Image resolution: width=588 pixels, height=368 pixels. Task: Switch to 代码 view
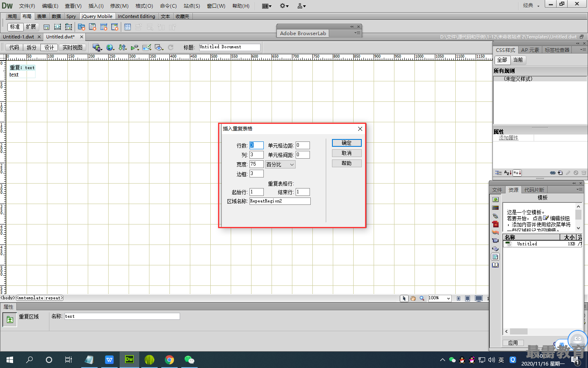click(x=14, y=47)
